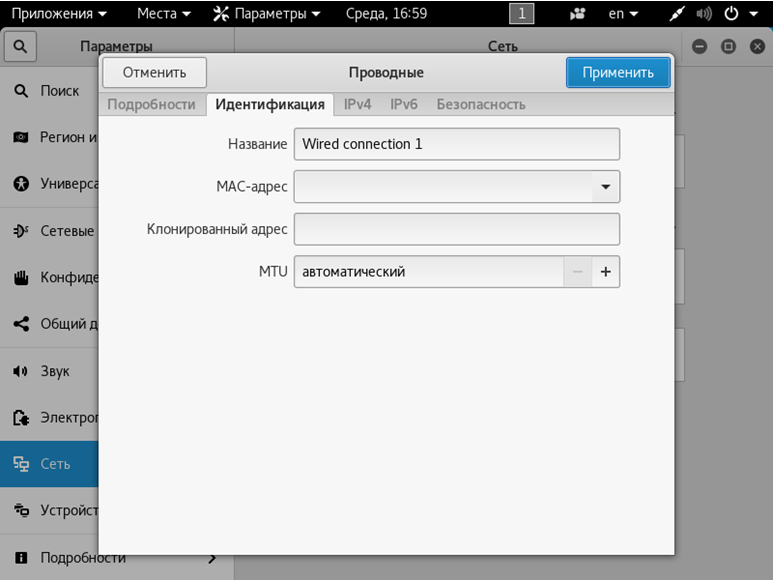Open the Места menu in top bar
Image resolution: width=773 pixels, height=580 pixels.
click(x=164, y=14)
